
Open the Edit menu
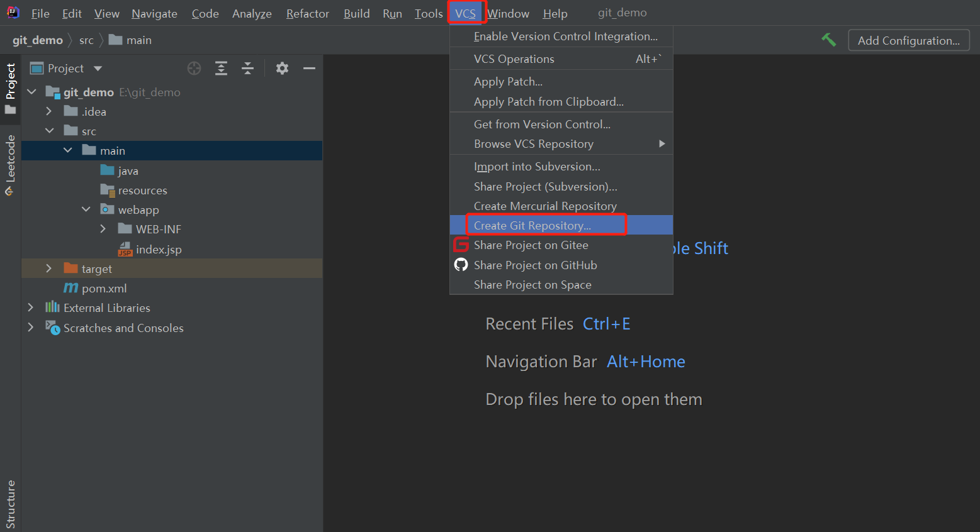[x=72, y=13]
